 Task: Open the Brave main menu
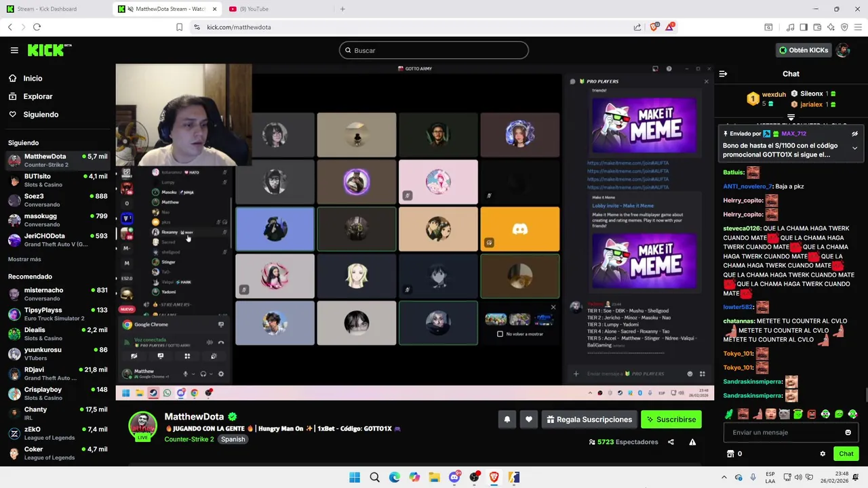click(x=858, y=27)
